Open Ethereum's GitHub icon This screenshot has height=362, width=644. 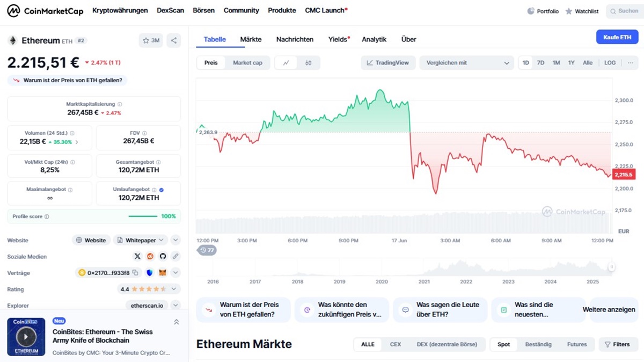pyautogui.click(x=163, y=257)
